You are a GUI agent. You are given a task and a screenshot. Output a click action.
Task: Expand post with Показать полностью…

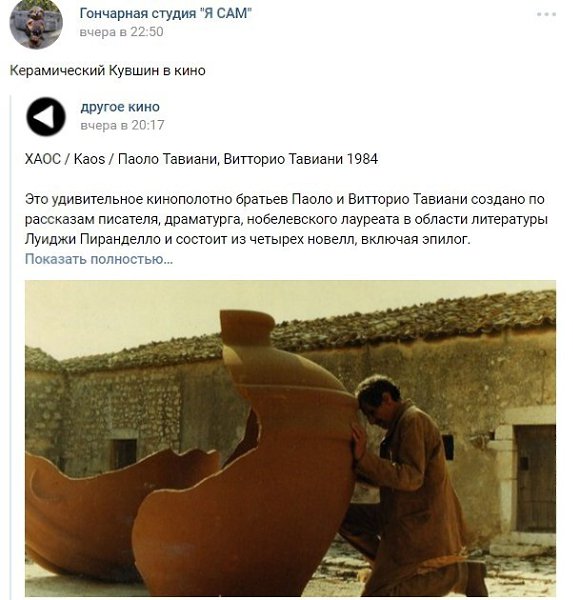point(99,259)
